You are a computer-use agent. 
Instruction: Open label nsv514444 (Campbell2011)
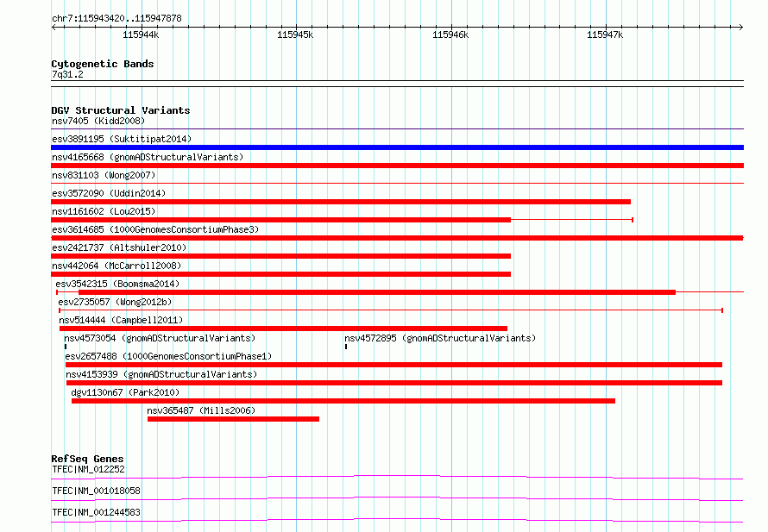click(121, 320)
